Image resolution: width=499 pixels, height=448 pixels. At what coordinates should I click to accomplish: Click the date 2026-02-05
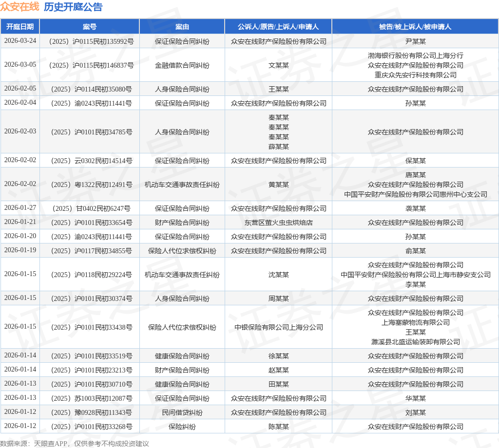point(20,89)
